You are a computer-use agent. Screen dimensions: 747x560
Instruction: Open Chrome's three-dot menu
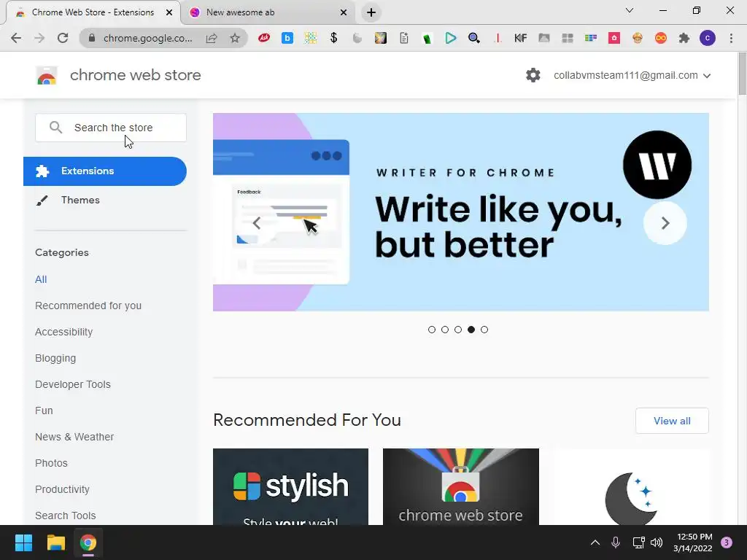[x=731, y=38]
